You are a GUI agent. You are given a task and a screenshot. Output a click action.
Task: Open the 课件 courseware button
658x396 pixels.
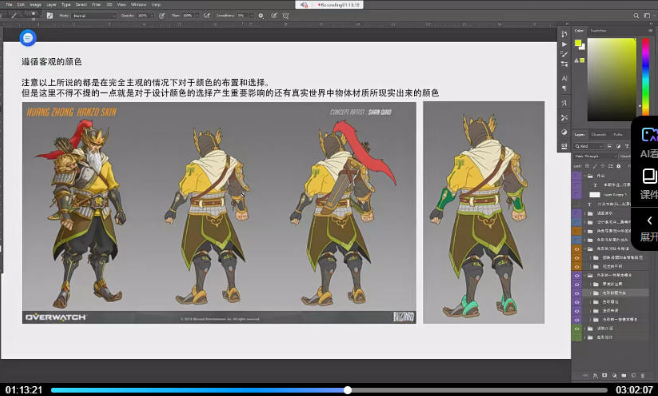(649, 183)
